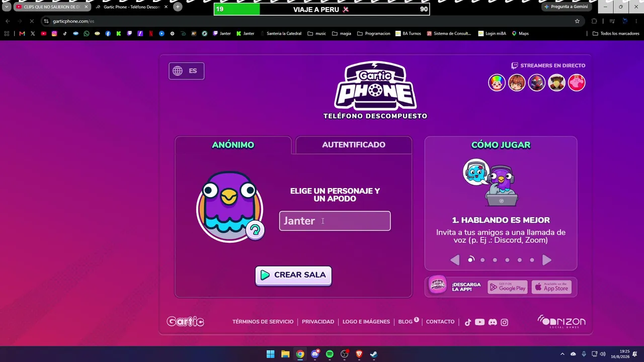Open Gartic YouTube channel from footer
This screenshot has height=362, width=644.
(479, 322)
